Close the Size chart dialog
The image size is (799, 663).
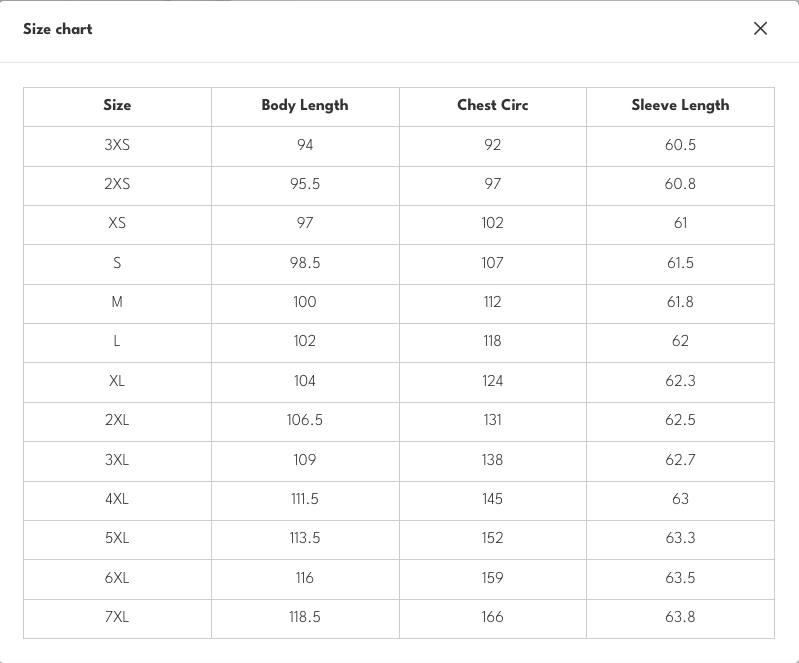tap(760, 29)
